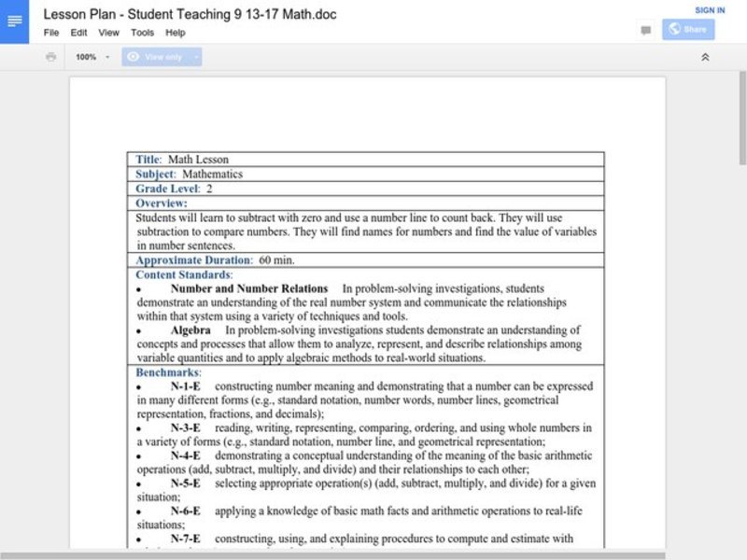Click the print icon in the toolbar

(49, 57)
